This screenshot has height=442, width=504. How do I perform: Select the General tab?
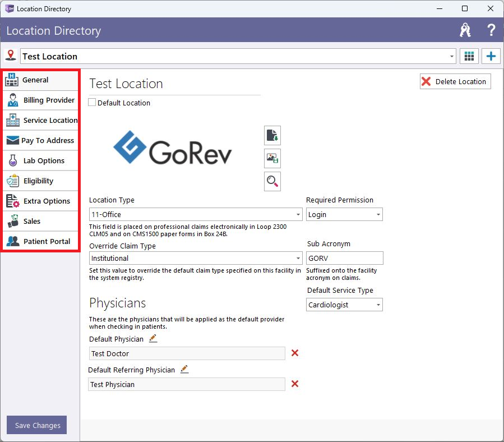click(41, 80)
